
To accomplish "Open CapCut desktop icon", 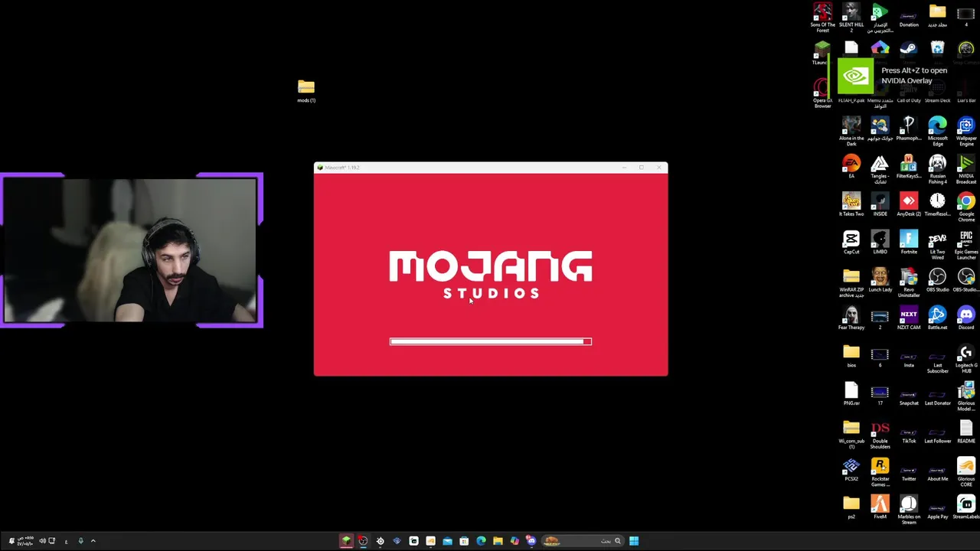I will click(x=851, y=242).
